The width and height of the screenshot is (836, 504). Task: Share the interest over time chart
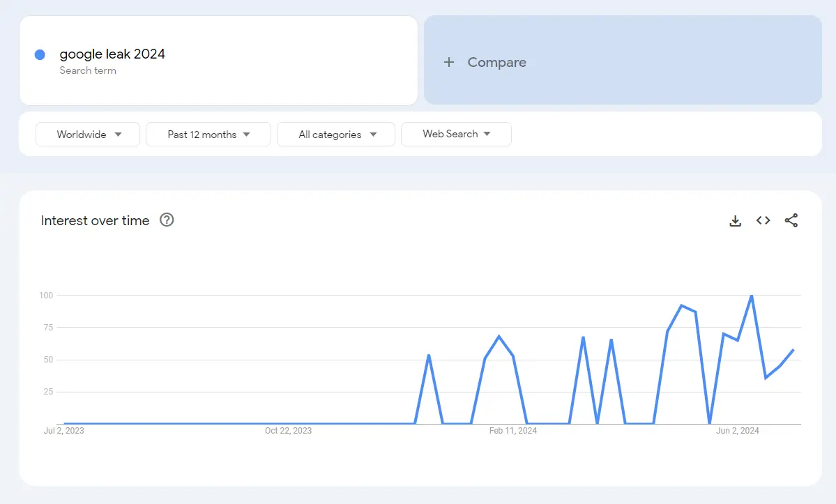point(791,220)
